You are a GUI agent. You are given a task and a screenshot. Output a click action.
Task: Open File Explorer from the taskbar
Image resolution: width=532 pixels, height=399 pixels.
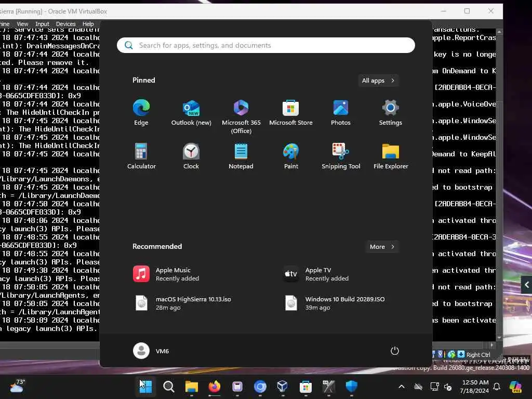pos(192,387)
